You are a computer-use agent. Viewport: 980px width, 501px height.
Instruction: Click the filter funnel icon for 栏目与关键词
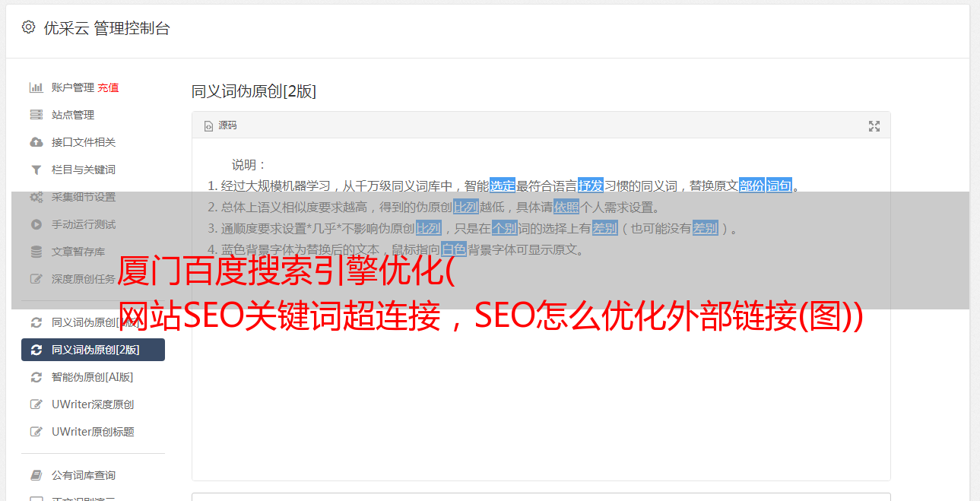coord(36,170)
